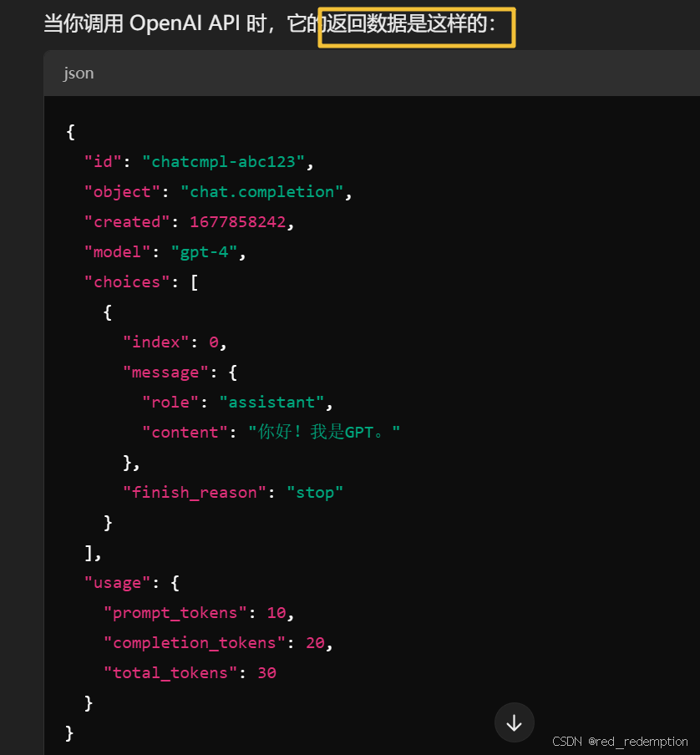The height and width of the screenshot is (755, 700).
Task: Click the "choices" key
Action: tap(126, 282)
